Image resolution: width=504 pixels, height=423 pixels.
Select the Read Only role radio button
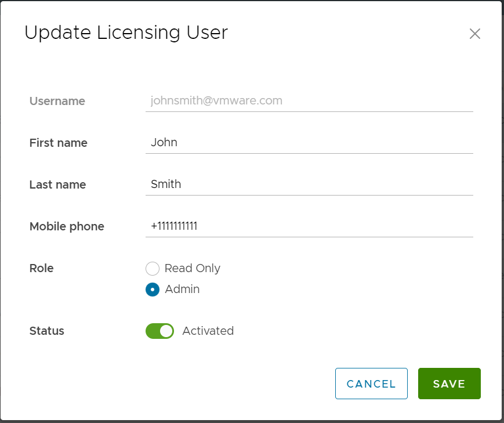152,269
